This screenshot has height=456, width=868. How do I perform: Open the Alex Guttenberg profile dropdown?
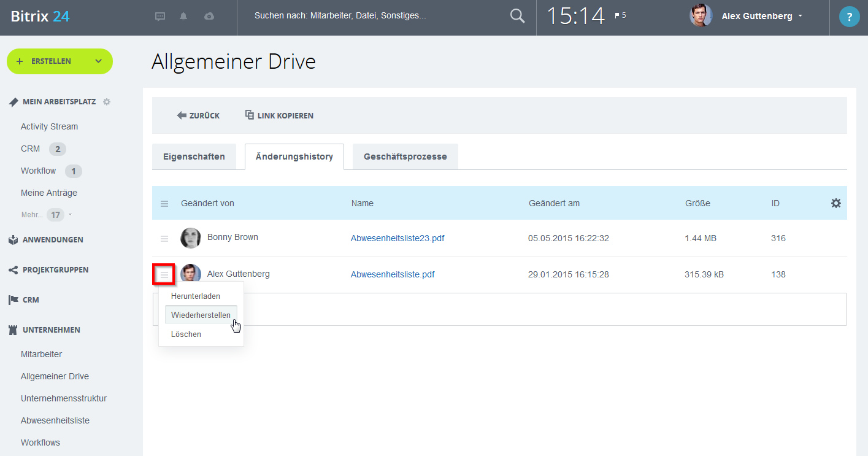761,16
